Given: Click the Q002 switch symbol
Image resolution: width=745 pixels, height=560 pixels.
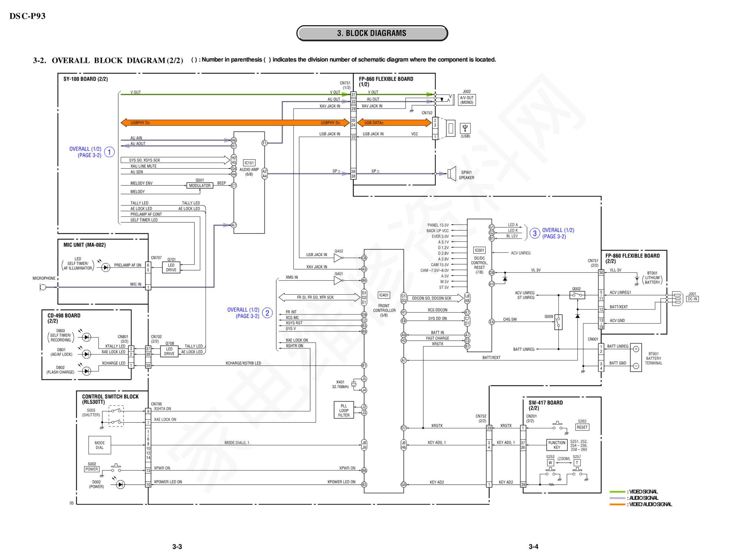Looking at the screenshot, I should [x=577, y=295].
